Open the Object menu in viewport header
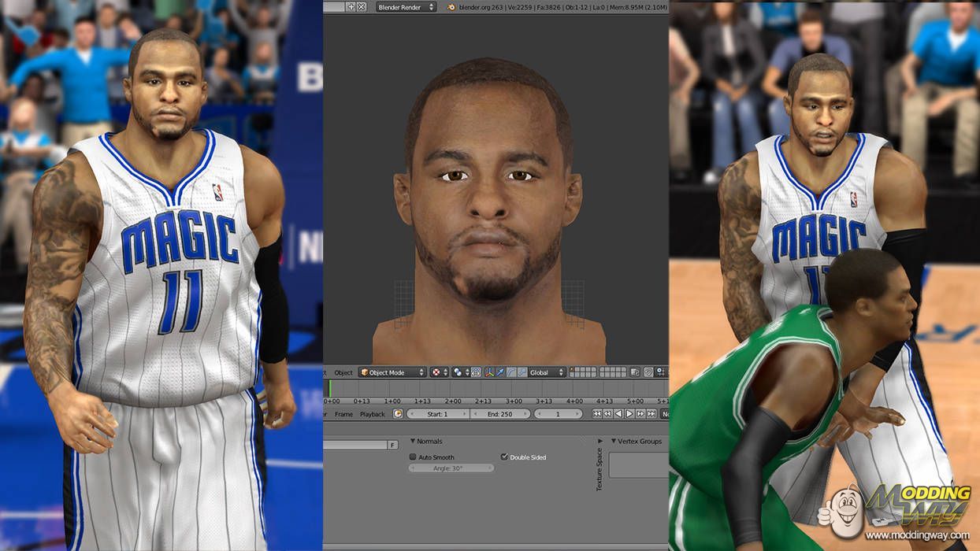980x551 pixels. (x=343, y=372)
